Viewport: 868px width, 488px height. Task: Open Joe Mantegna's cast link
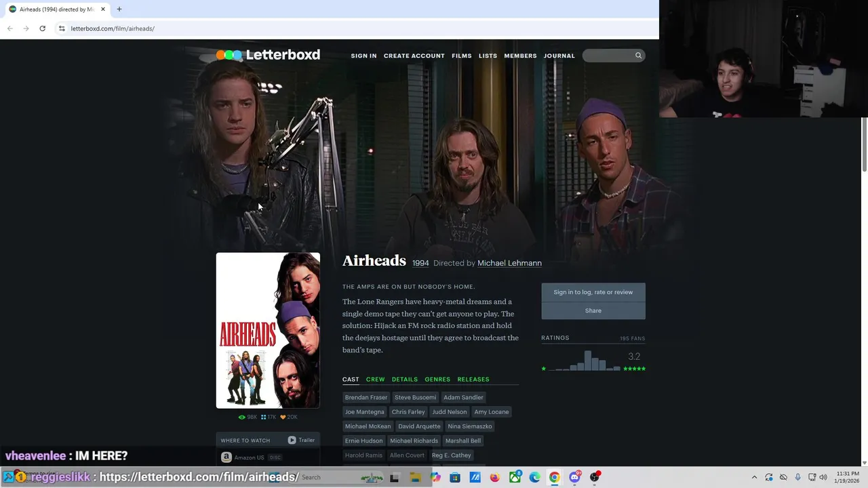[364, 411]
